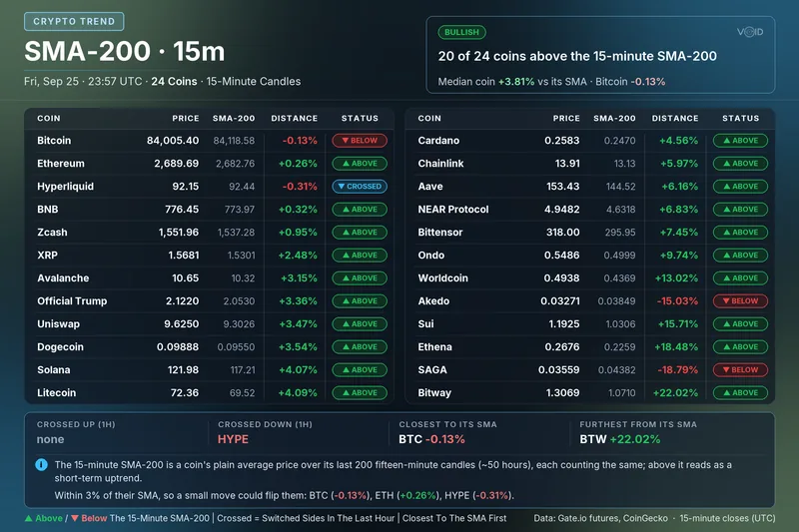Image resolution: width=799 pixels, height=532 pixels.
Task: Click Ethereum's ABOVE status badge
Action: [360, 164]
